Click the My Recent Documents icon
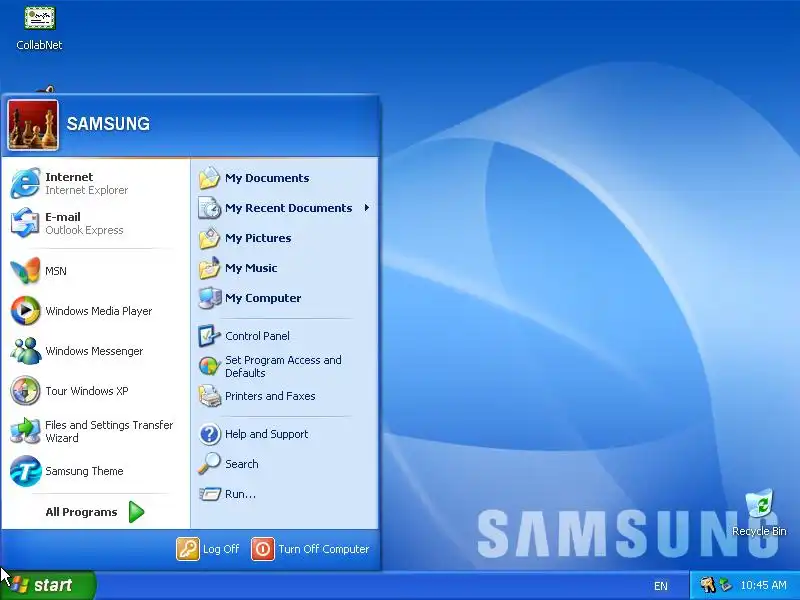The width and height of the screenshot is (800, 600). click(209, 208)
